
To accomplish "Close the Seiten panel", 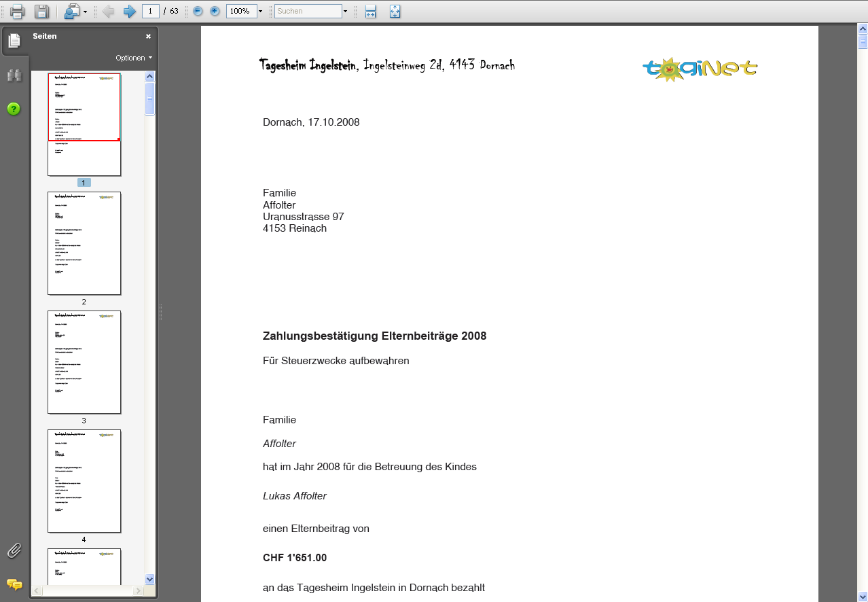I will tap(148, 37).
